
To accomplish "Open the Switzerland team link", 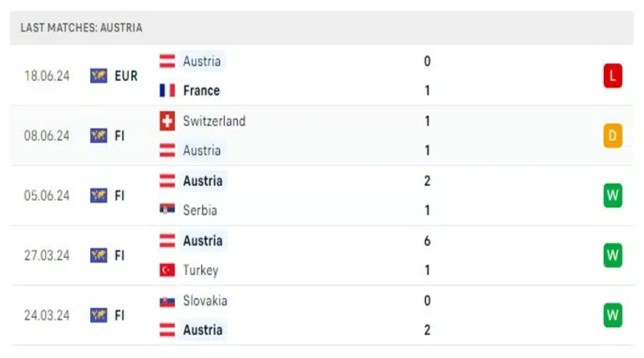I will 214,121.
